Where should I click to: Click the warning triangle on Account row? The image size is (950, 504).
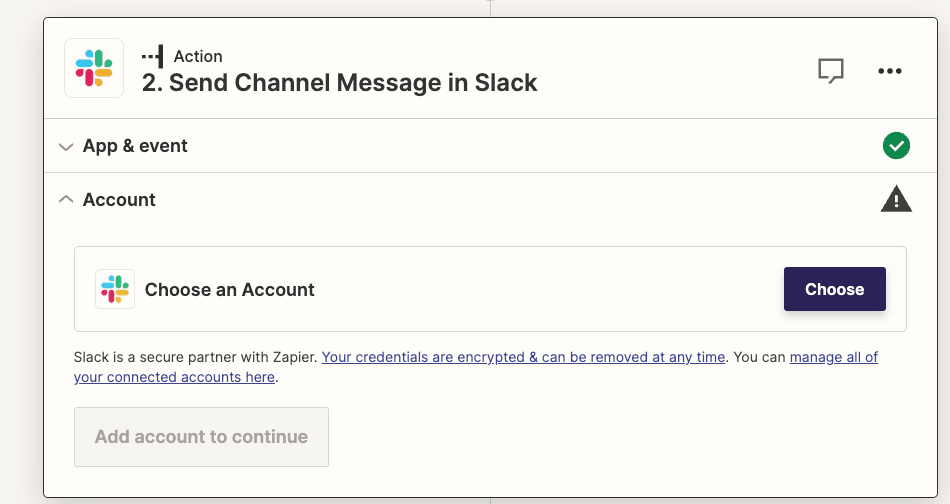click(x=896, y=199)
